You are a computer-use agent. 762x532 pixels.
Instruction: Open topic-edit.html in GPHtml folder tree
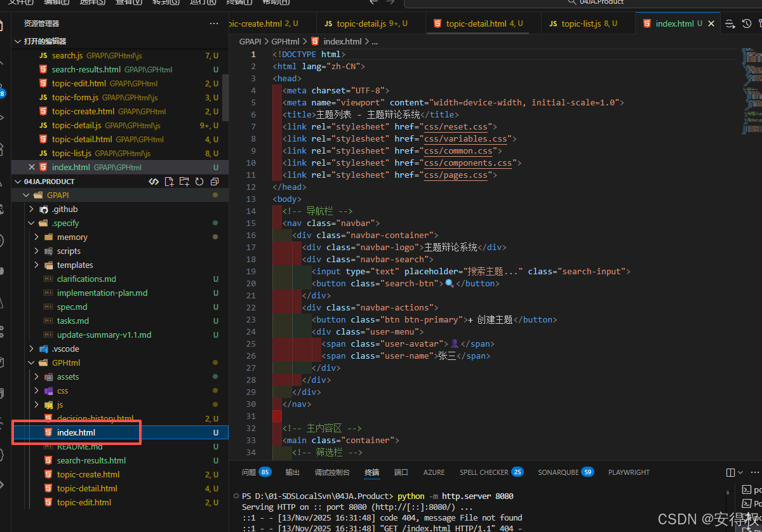click(x=84, y=502)
